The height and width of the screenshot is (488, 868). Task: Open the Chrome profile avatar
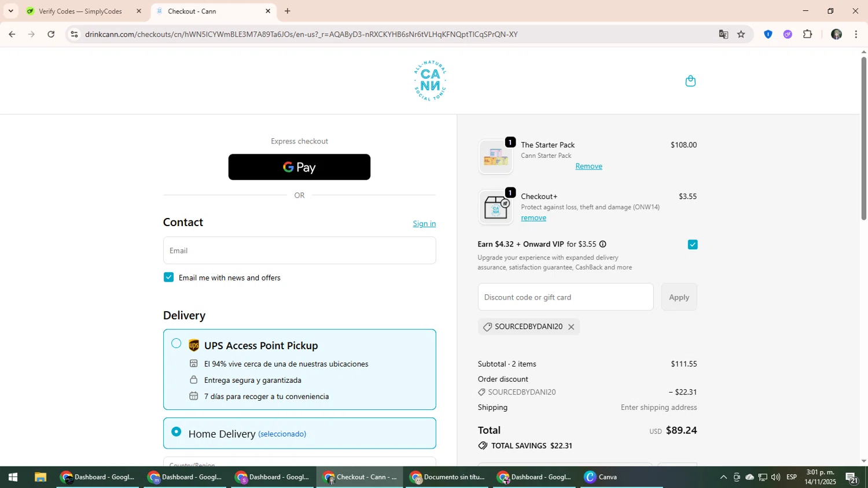tap(836, 34)
